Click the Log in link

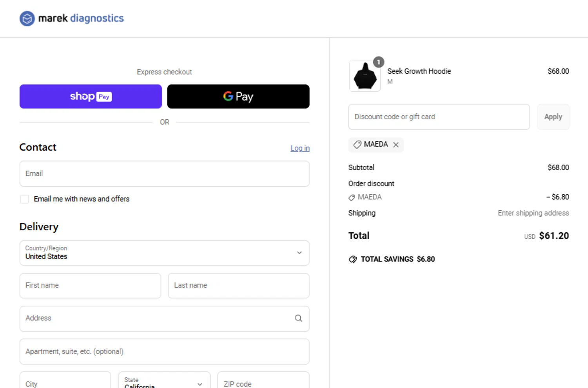(300, 148)
